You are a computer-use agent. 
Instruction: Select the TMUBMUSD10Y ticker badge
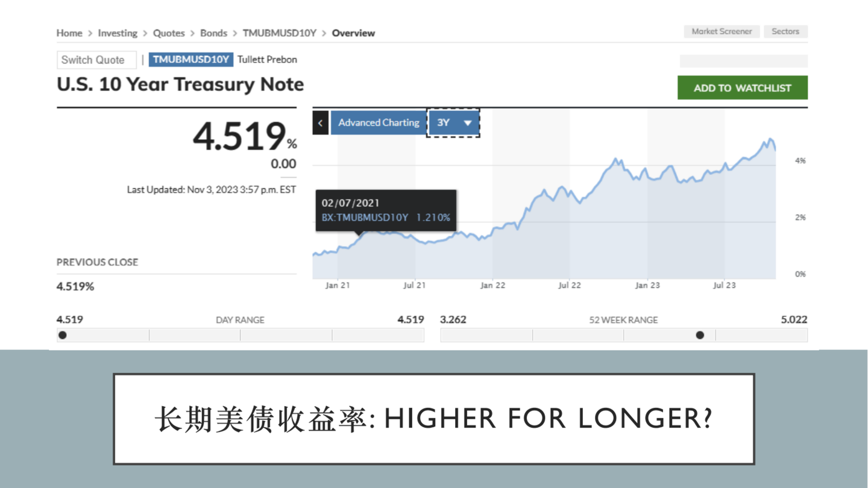tap(190, 60)
